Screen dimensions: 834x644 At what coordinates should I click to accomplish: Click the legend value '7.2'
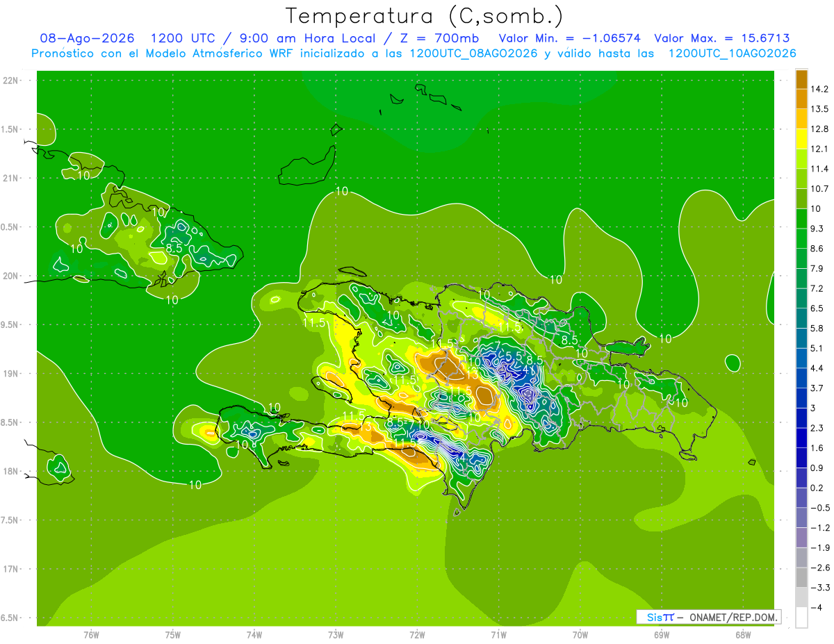pyautogui.click(x=819, y=288)
